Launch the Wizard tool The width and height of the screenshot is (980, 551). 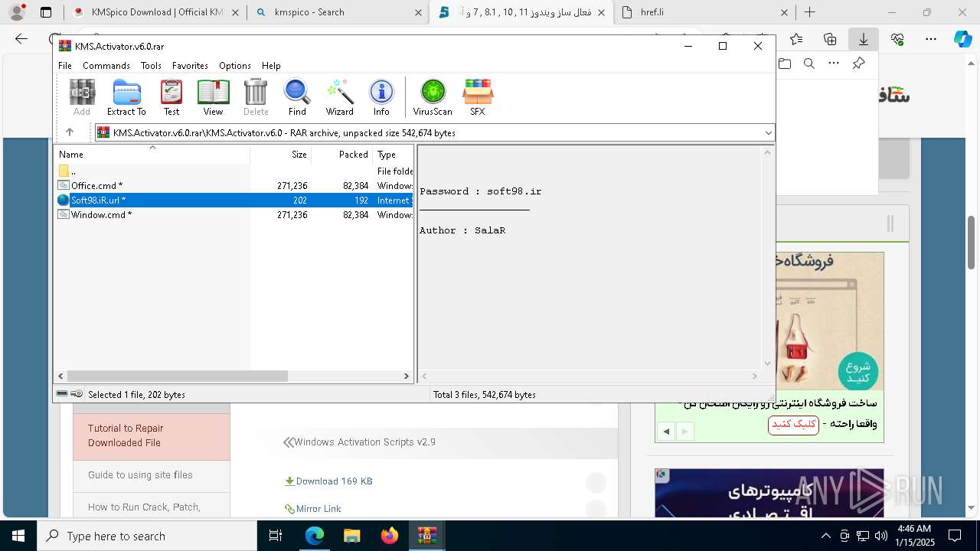click(x=339, y=97)
